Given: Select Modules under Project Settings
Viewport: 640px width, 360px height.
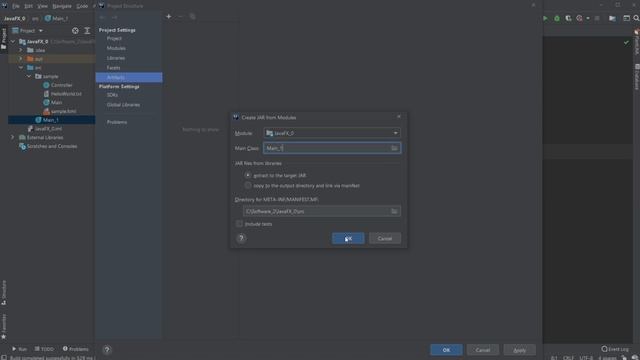Looking at the screenshot, I should pos(116,48).
